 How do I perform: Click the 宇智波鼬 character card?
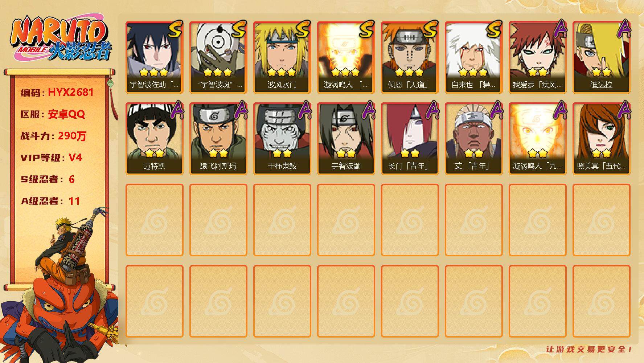346,139
